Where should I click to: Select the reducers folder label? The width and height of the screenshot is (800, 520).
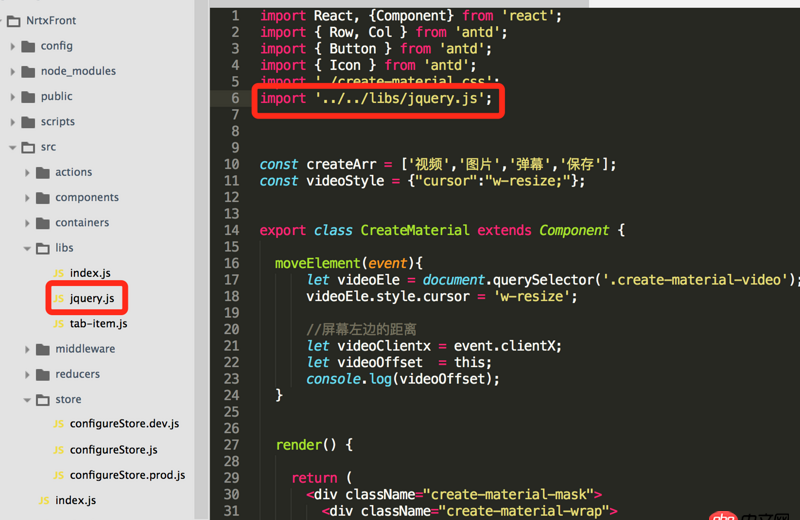[x=78, y=374]
